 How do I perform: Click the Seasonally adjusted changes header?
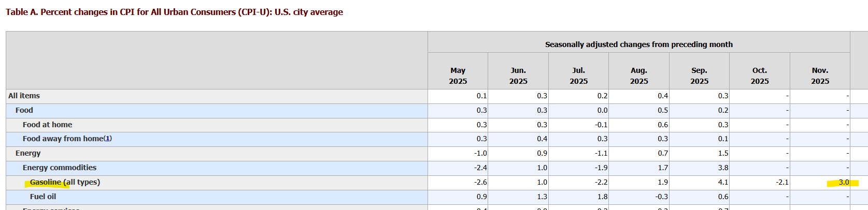pos(638,44)
